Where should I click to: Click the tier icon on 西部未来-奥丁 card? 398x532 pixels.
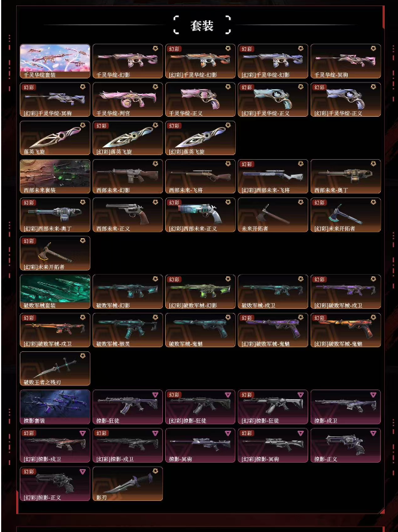(x=373, y=164)
